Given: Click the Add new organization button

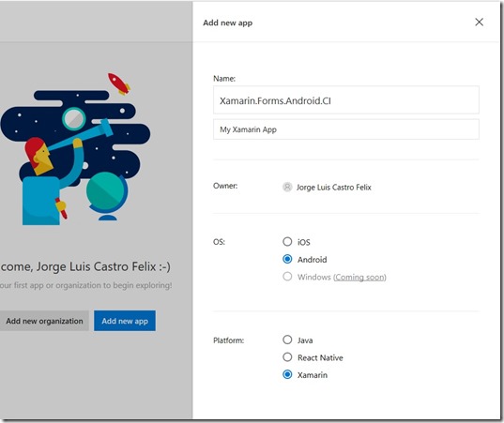Looking at the screenshot, I should click(x=44, y=321).
